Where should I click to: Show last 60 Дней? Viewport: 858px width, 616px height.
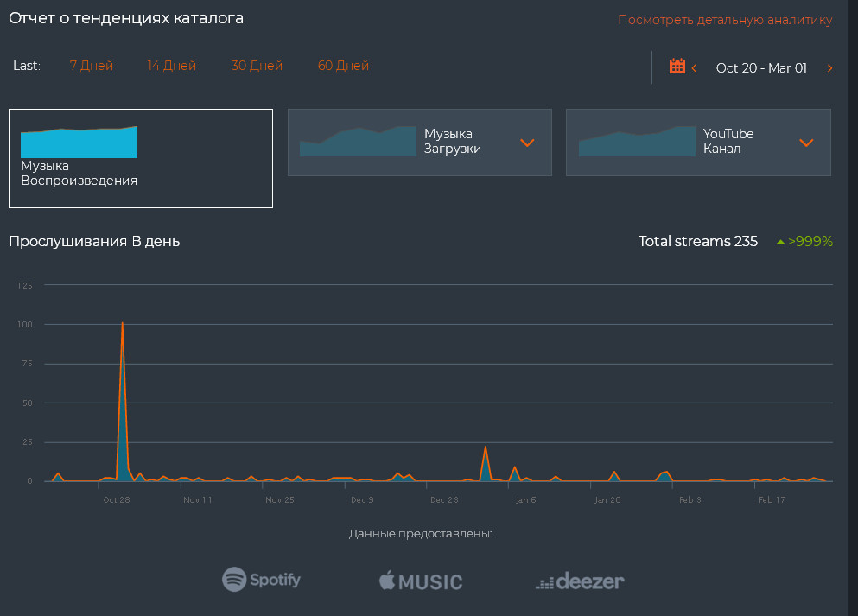tap(343, 66)
